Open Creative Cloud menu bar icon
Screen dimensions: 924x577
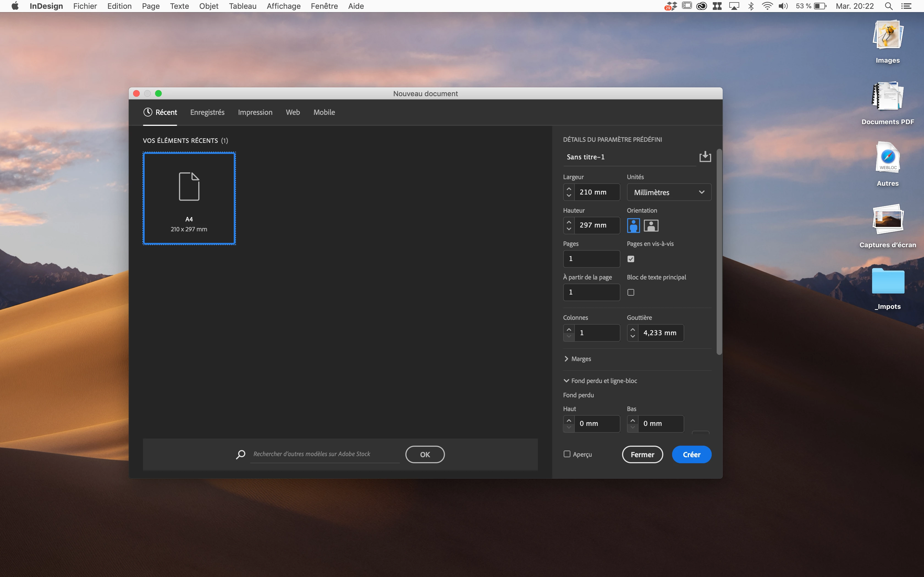[x=702, y=6]
